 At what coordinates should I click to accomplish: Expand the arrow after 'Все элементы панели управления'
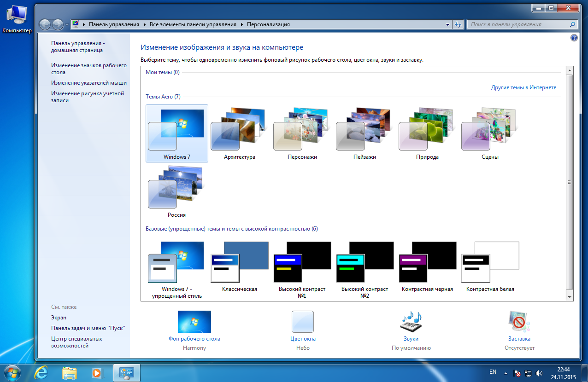pyautogui.click(x=241, y=24)
